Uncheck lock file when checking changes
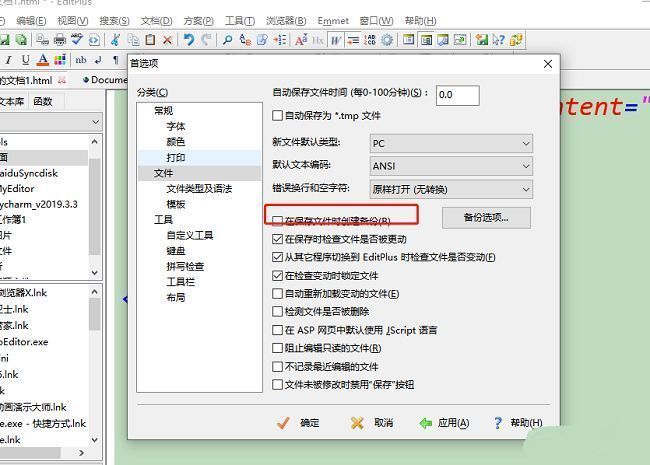 pyautogui.click(x=277, y=276)
